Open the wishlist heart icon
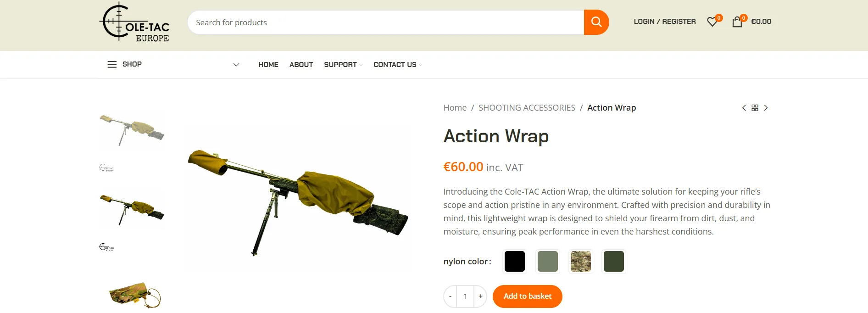The width and height of the screenshot is (868, 313). [x=712, y=22]
